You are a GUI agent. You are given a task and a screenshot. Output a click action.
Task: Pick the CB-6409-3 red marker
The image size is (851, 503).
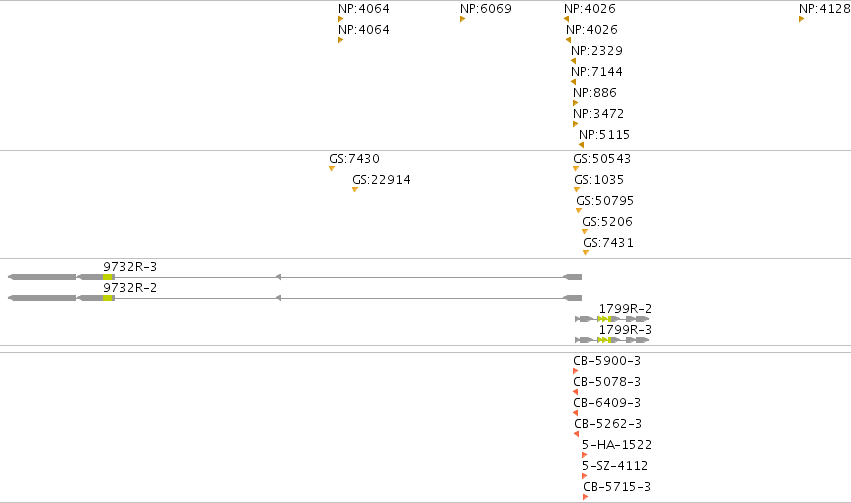[x=576, y=413]
